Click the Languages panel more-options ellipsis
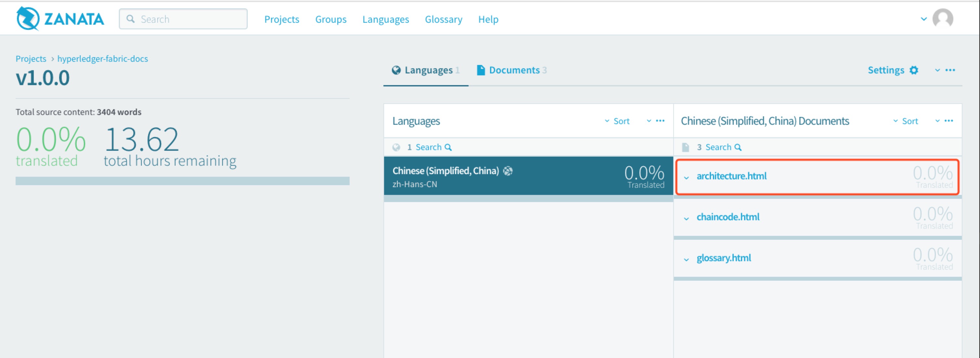This screenshot has height=358, width=980. [x=660, y=121]
